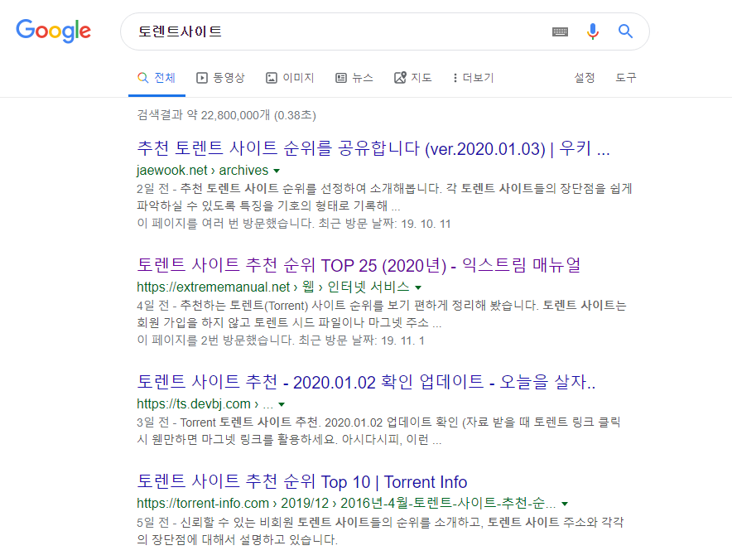Expand dropdown arrow next to ts.devbj.com URL
Viewport: 732px width, 560px height.
pos(282,404)
